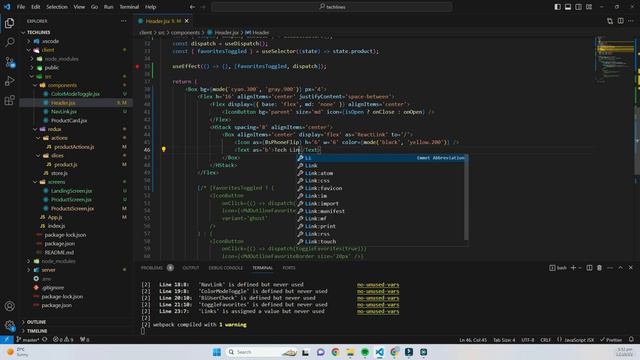Image resolution: width=640 pixels, height=360 pixels.
Task: Synchronize changes icon in status bar
Action: 45,340
